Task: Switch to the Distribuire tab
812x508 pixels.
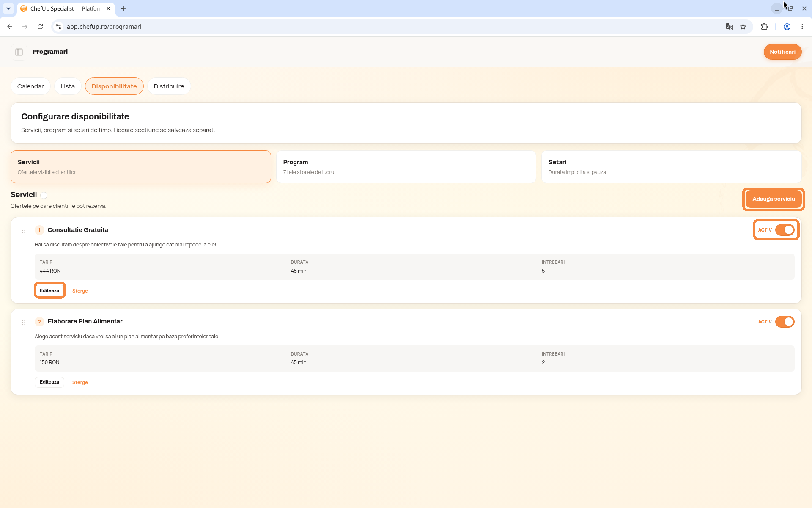Action: click(169, 86)
